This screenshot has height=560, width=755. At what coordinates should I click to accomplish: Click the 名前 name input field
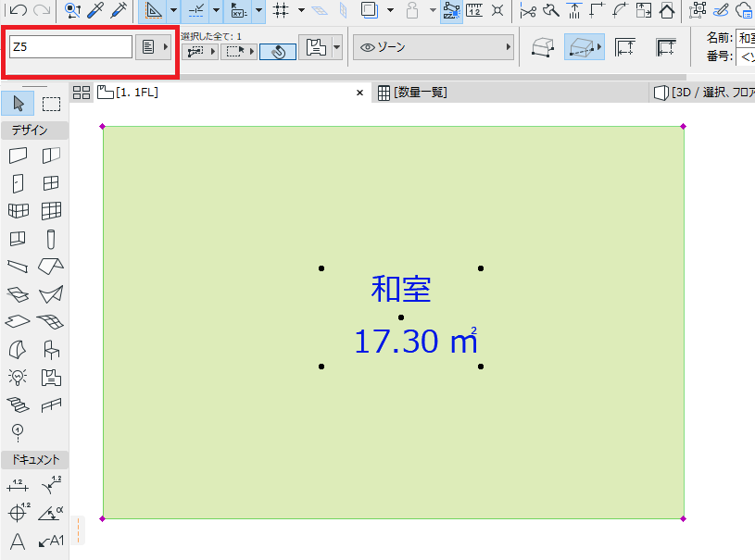(x=746, y=38)
